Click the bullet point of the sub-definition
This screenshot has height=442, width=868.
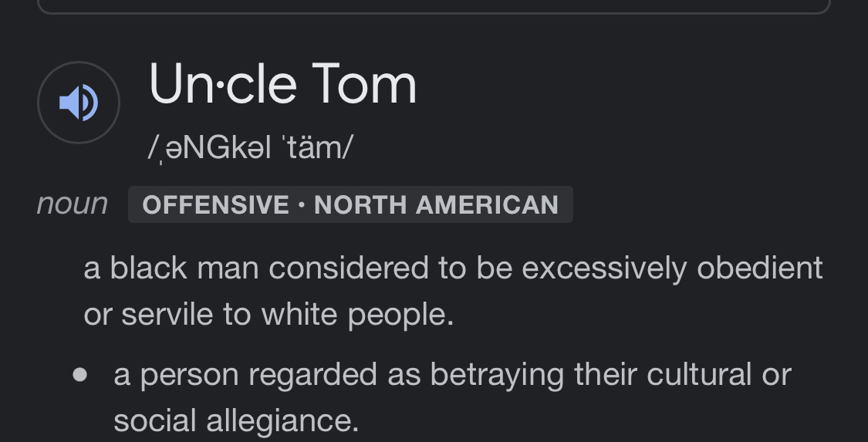point(80,375)
